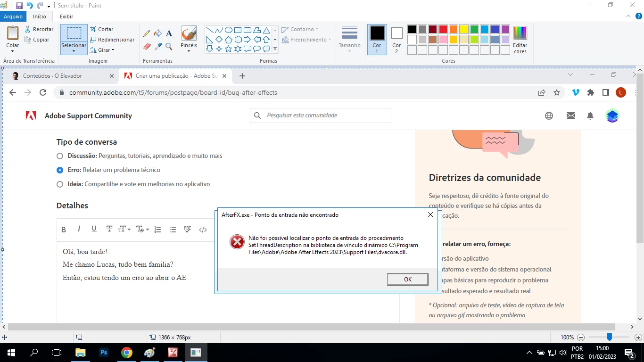Click the Cortar crop button
This screenshot has height=362, width=644.
click(102, 29)
